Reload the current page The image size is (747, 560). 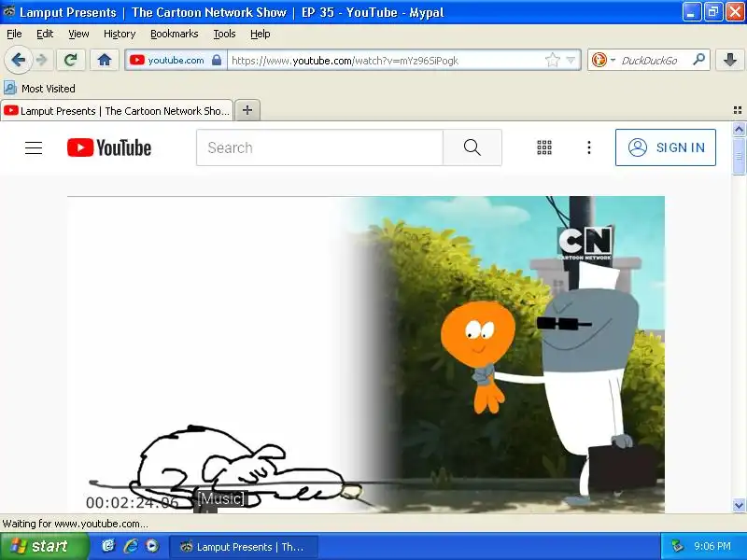71,60
